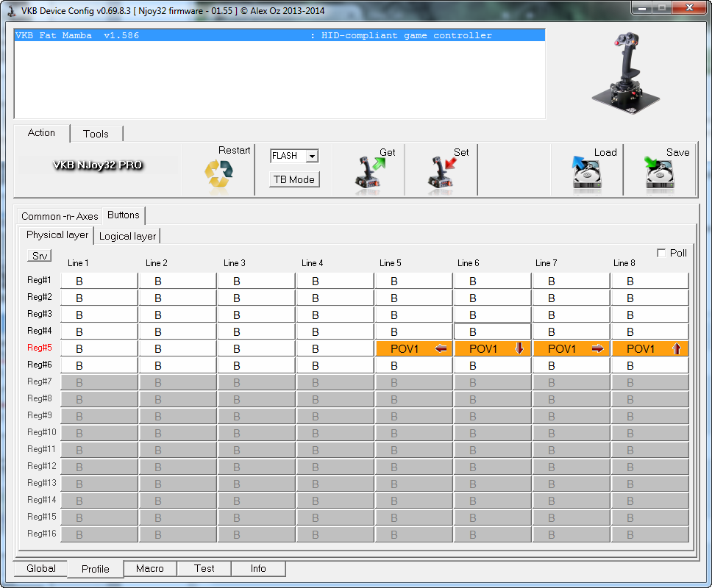This screenshot has width=712, height=588.
Task: Click Reg#2 Line 7 button cell
Action: coord(572,298)
